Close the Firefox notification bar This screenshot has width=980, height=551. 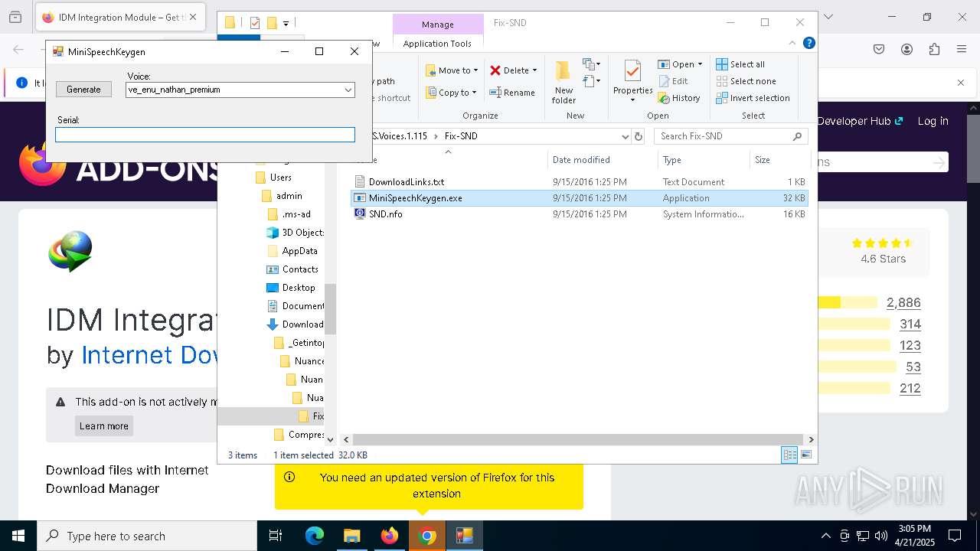click(961, 83)
